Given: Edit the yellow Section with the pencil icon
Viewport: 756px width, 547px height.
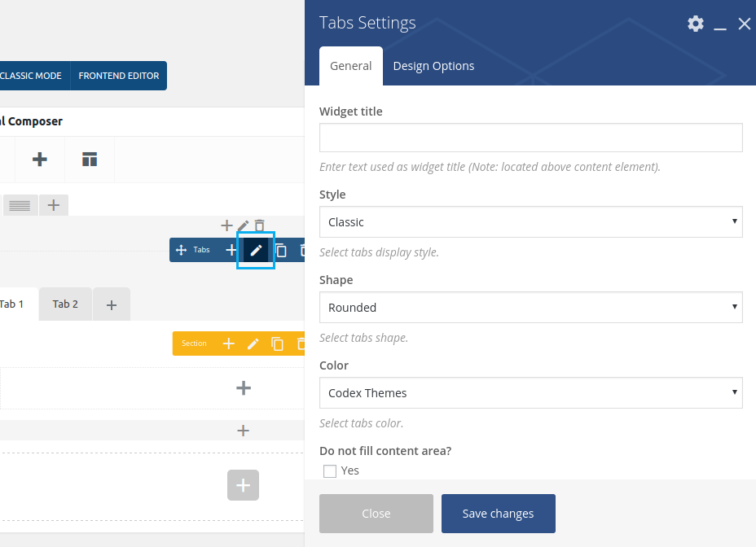Looking at the screenshot, I should 253,344.
